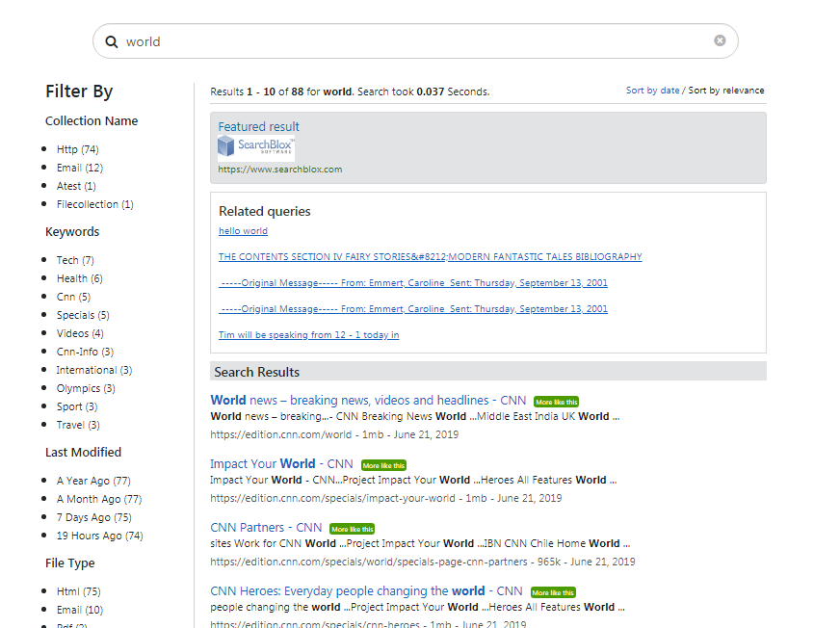
Task: Open 'World news – breaking news' CNN result
Action: (x=368, y=401)
